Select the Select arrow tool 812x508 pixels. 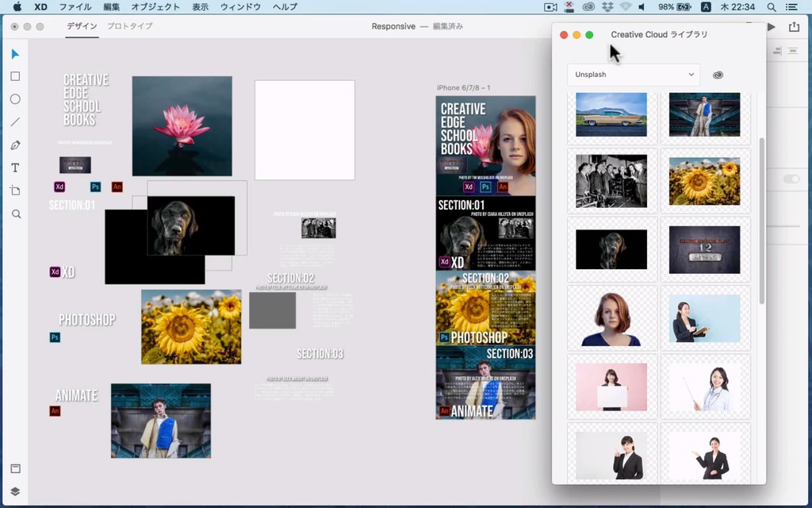[x=16, y=54]
